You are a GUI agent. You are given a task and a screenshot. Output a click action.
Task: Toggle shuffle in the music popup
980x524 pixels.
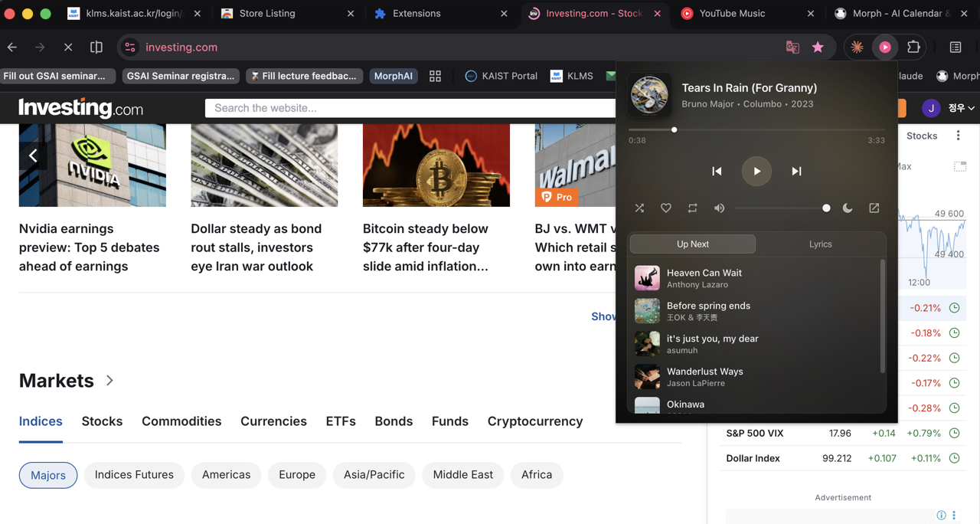[639, 208]
